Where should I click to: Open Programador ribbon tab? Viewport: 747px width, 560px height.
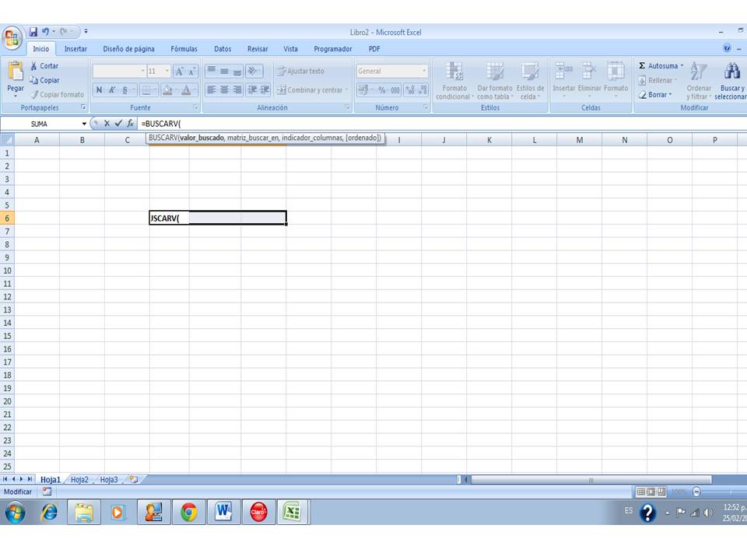[x=332, y=48]
